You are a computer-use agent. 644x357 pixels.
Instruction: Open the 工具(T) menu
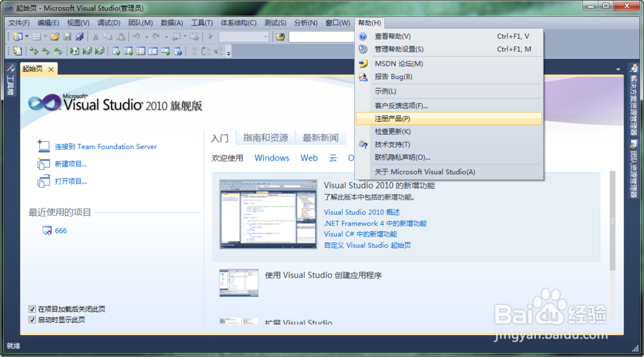coord(202,23)
